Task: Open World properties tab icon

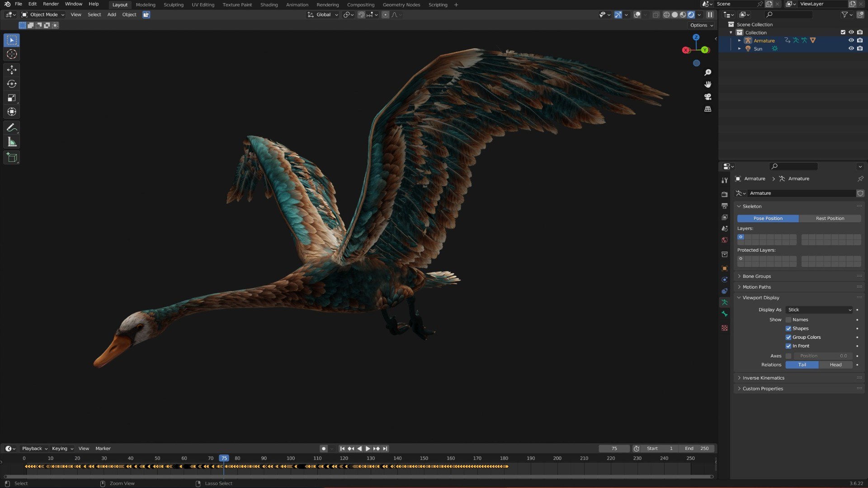Action: point(725,240)
